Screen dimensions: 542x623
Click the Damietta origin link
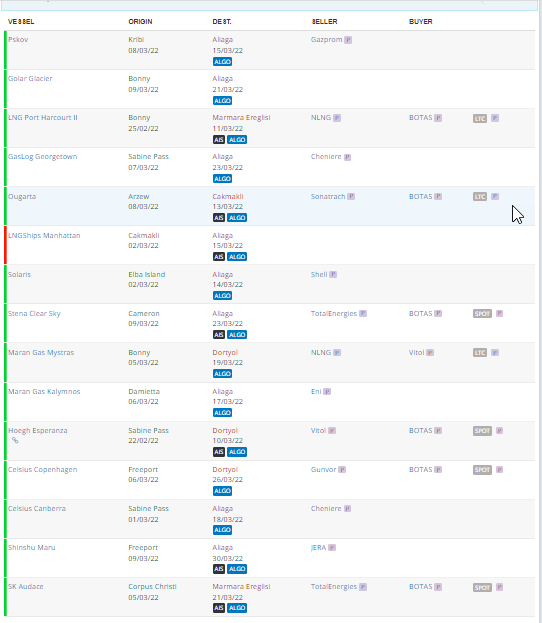click(x=144, y=391)
